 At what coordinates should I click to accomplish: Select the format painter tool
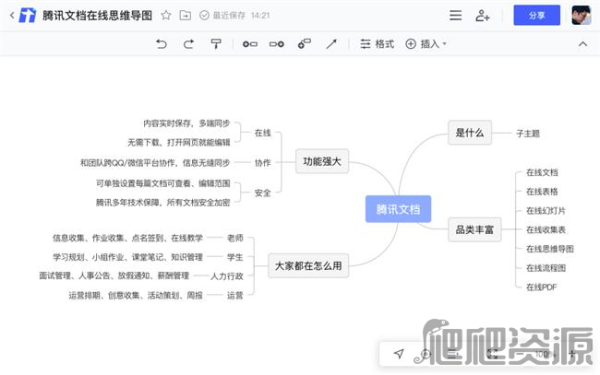(216, 44)
